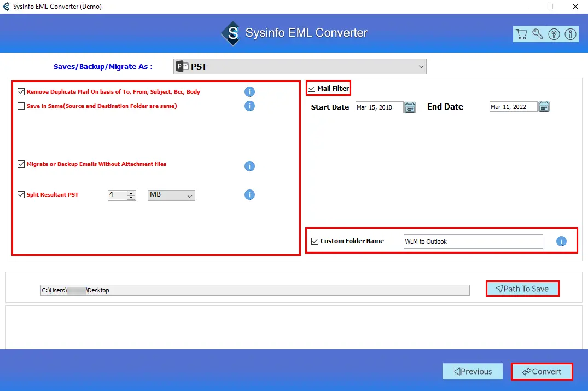Screen dimensions: 588x391
Task: Close the SysInfo EML Converter window
Action: coord(575,7)
